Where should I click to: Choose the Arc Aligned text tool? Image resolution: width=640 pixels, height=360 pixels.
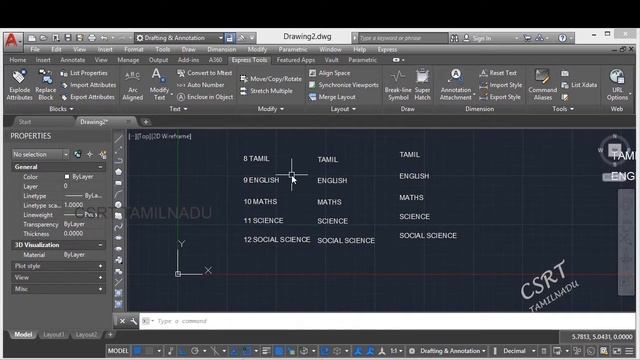tap(133, 85)
